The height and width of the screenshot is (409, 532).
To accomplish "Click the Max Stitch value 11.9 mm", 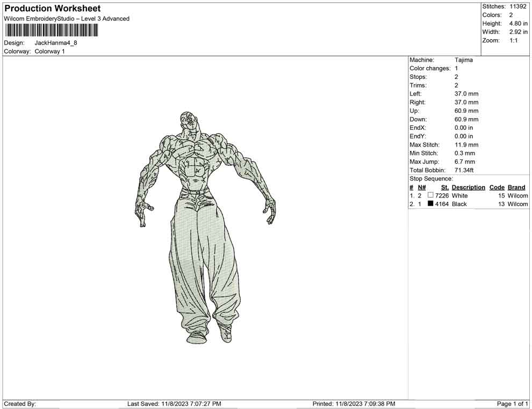I will point(466,145).
